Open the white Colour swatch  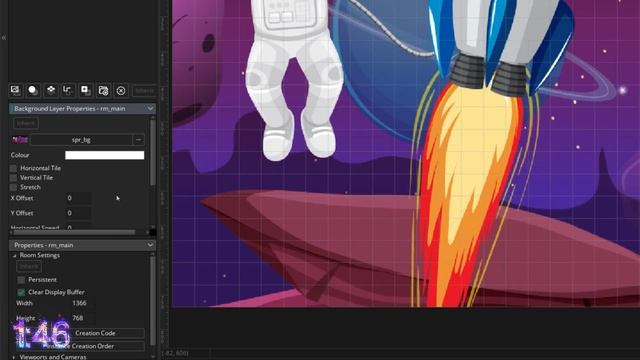click(104, 155)
